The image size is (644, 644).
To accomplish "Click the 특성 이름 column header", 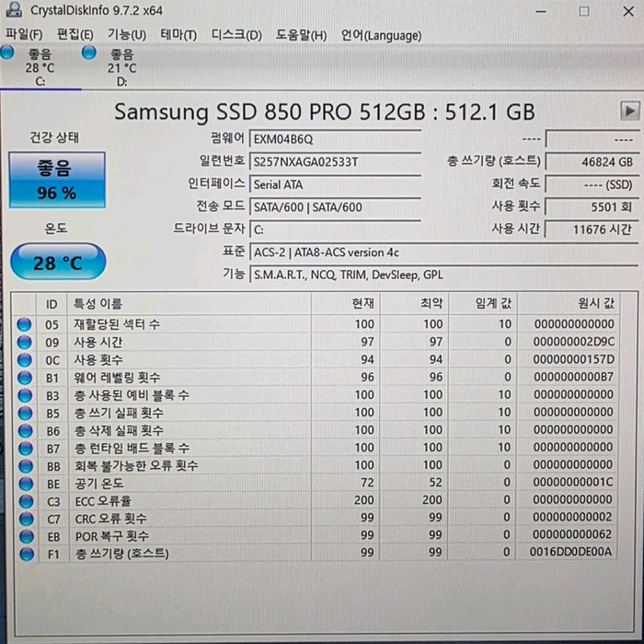I will pyautogui.click(x=189, y=304).
